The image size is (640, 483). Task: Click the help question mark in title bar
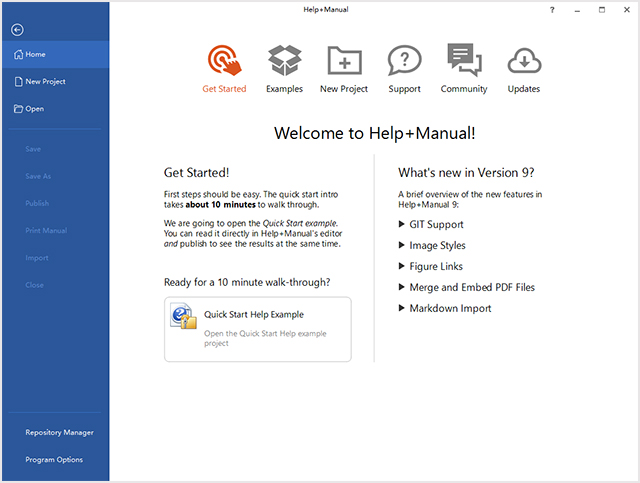(552, 10)
